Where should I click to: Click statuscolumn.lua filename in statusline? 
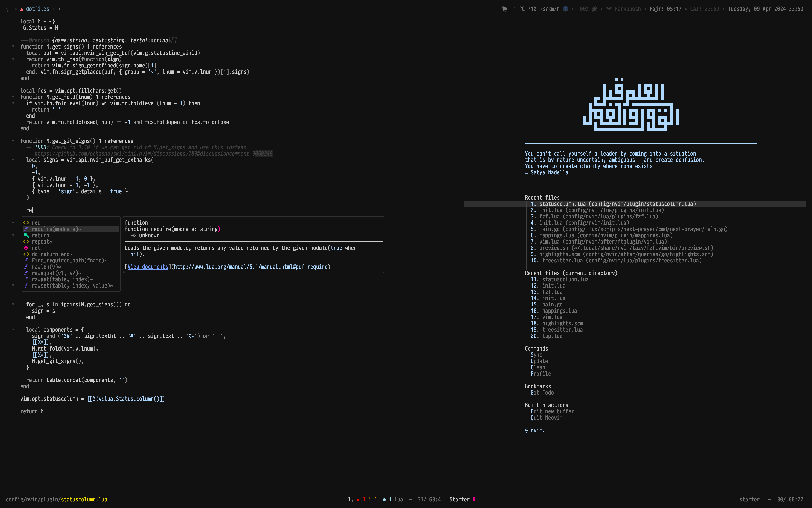click(x=84, y=500)
